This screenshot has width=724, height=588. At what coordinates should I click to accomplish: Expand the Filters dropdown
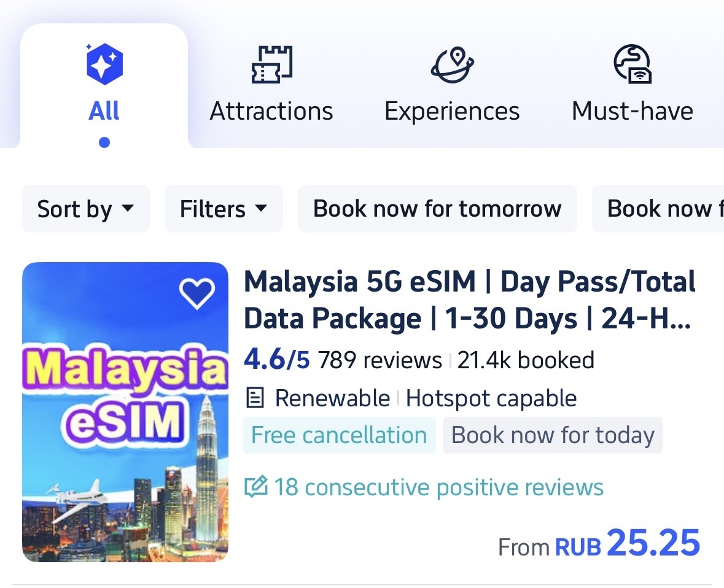pyautogui.click(x=224, y=209)
